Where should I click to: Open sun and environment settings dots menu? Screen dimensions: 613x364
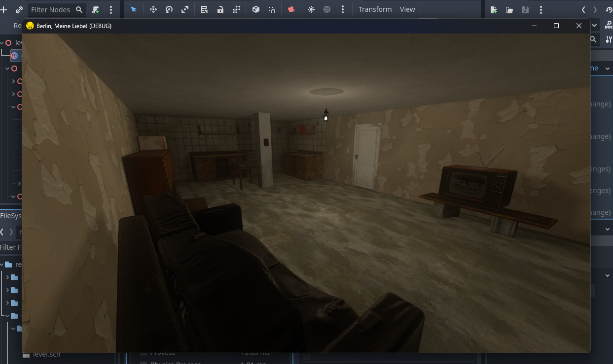coord(343,9)
